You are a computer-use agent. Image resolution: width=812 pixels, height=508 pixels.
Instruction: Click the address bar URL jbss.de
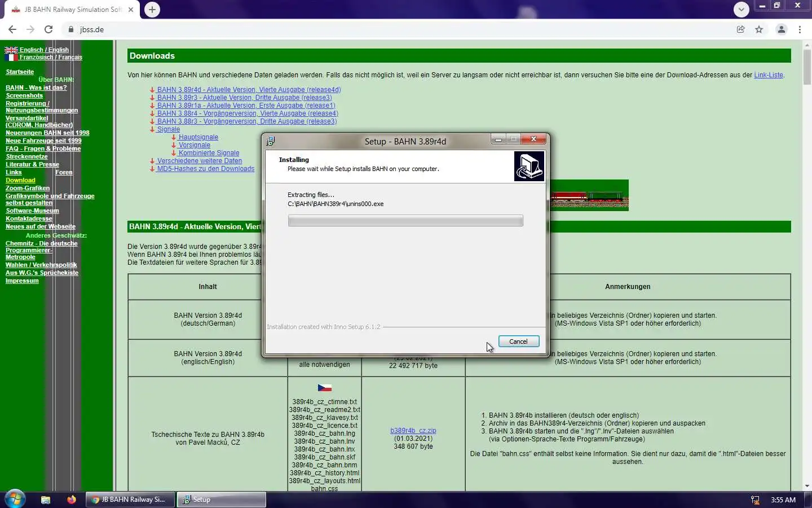tap(92, 29)
